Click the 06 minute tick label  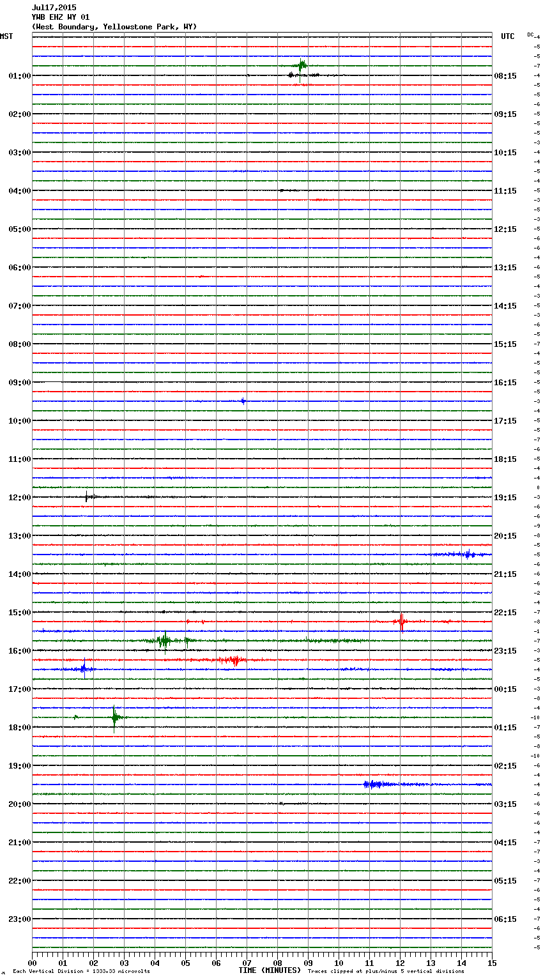(216, 963)
